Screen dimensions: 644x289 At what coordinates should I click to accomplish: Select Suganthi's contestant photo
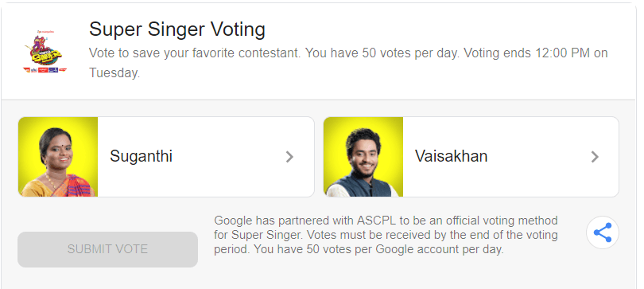pyautogui.click(x=58, y=157)
